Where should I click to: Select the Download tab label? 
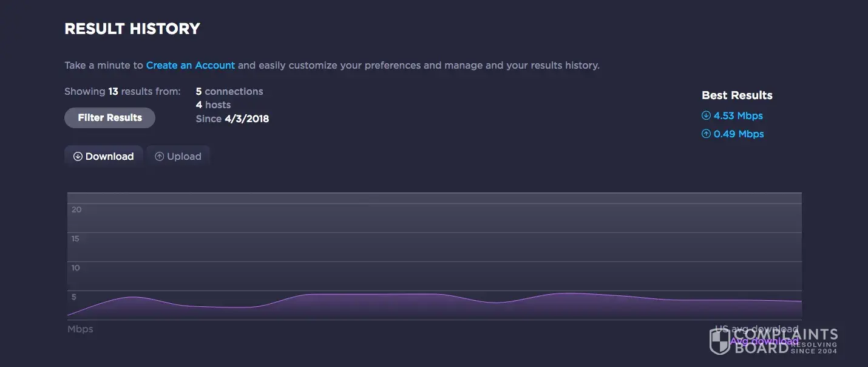109,157
